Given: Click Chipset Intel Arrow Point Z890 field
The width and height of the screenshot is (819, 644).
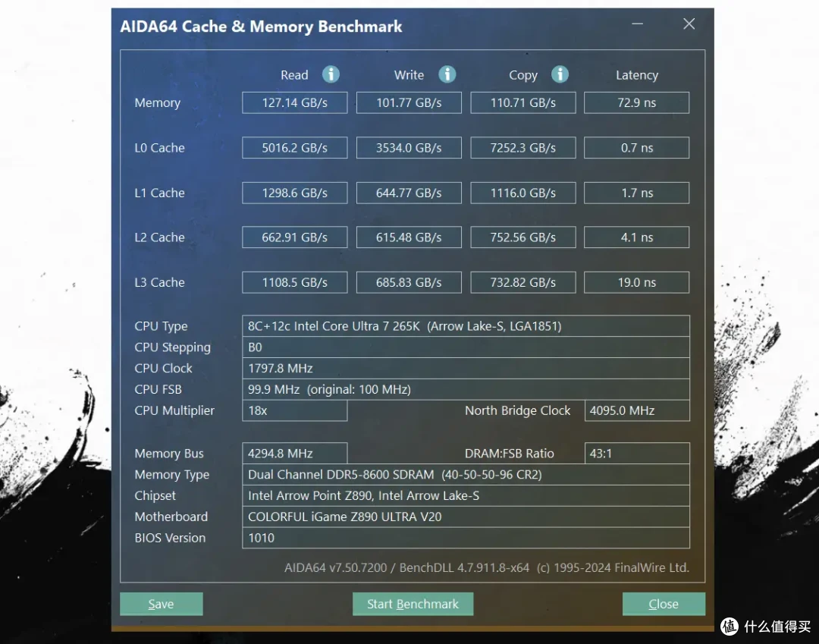Looking at the screenshot, I should coord(466,495).
